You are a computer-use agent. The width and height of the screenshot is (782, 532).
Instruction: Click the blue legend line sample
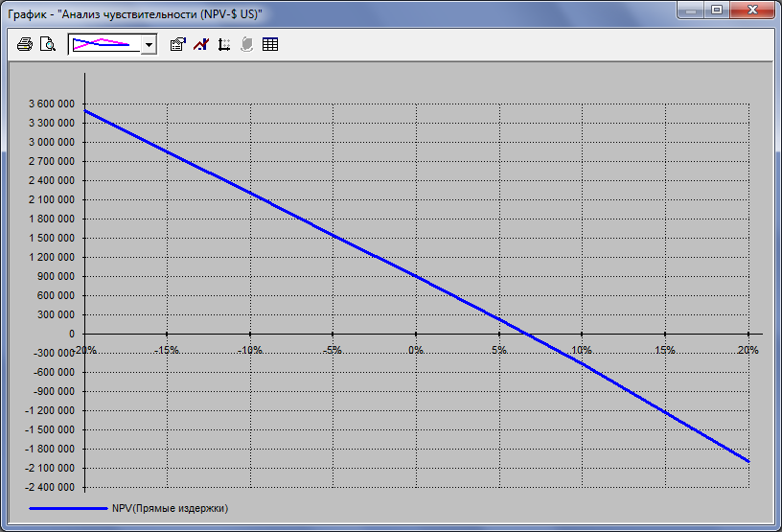[68, 509]
